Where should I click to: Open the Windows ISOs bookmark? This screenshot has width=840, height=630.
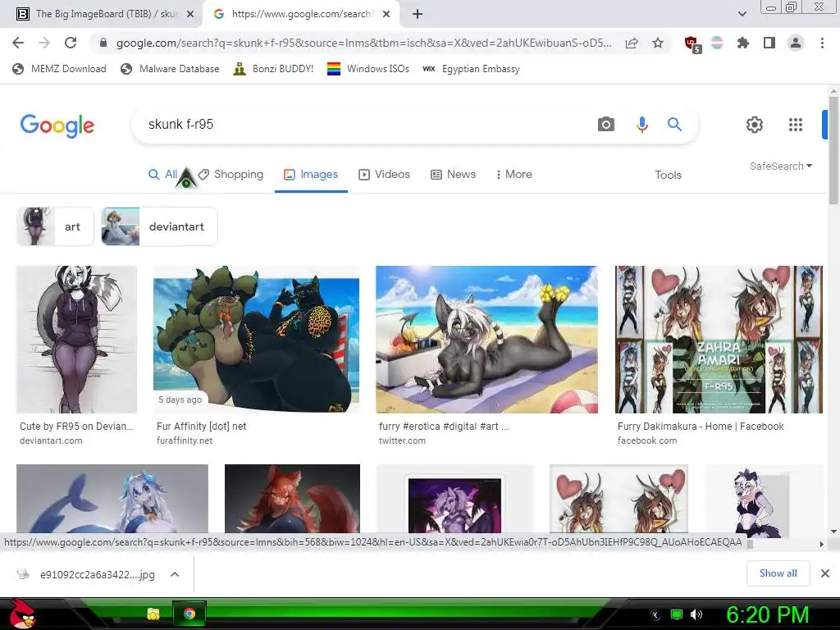(x=368, y=69)
